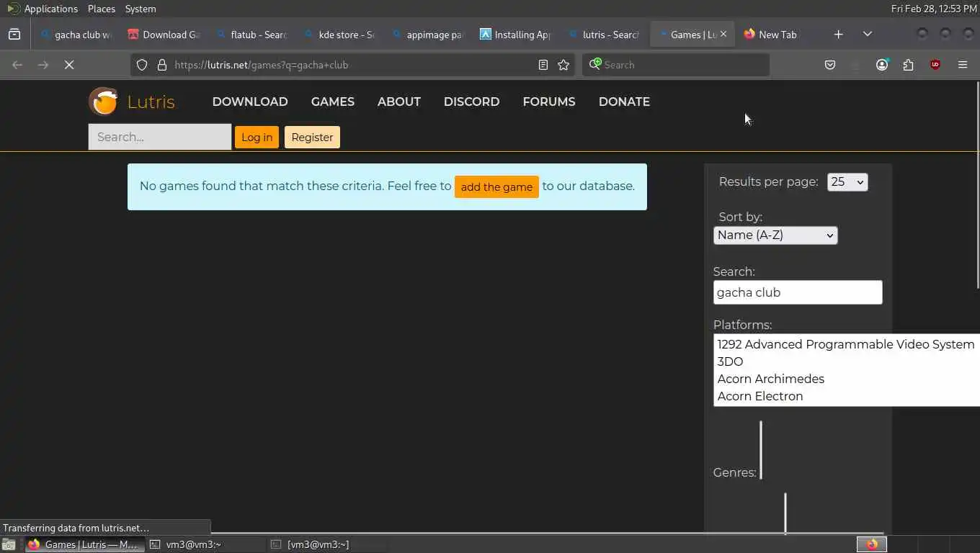
Task: List all tabs with chevron
Action: point(868,35)
